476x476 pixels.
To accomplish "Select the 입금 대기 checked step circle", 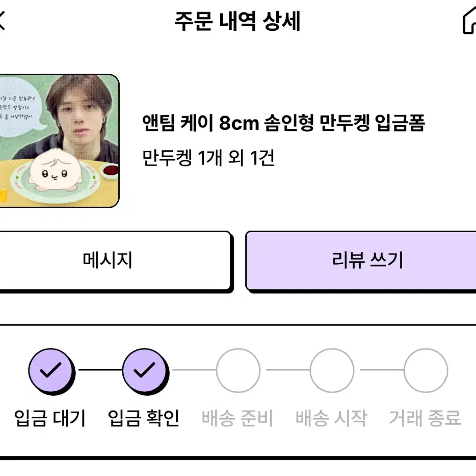I will [x=51, y=371].
